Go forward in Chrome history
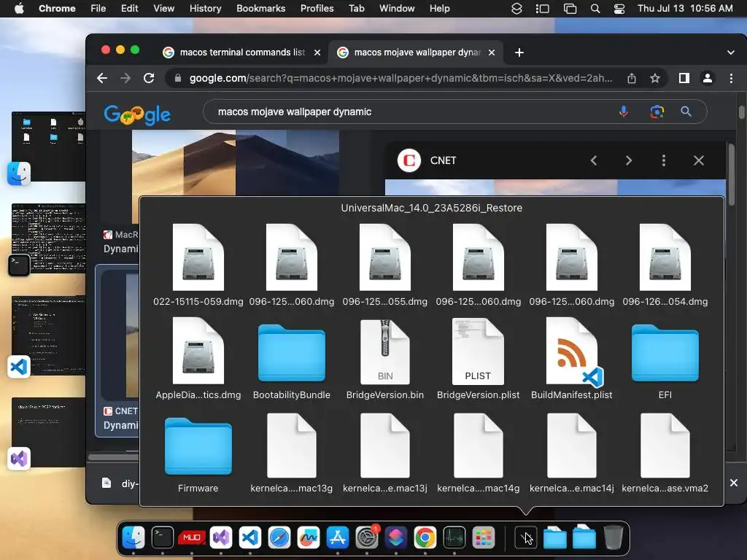This screenshot has width=747, height=560. pyautogui.click(x=125, y=78)
